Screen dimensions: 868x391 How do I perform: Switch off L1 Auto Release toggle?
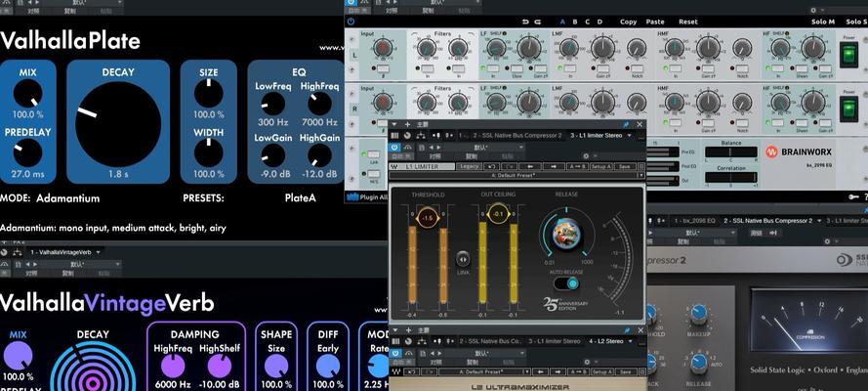(x=565, y=283)
